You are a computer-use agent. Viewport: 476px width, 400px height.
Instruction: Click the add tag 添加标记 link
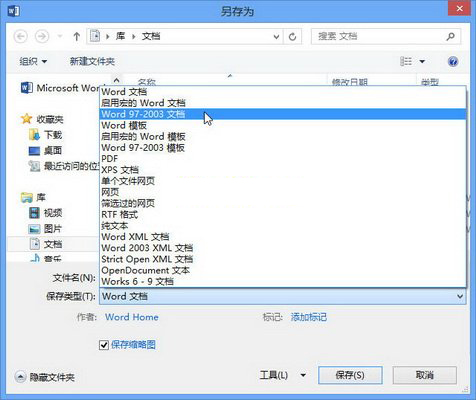(309, 317)
